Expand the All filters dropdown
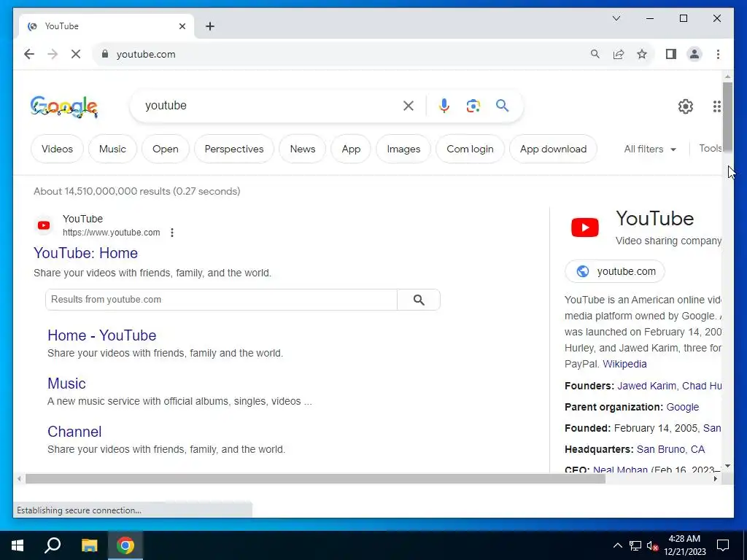The image size is (747, 560). 650,149
